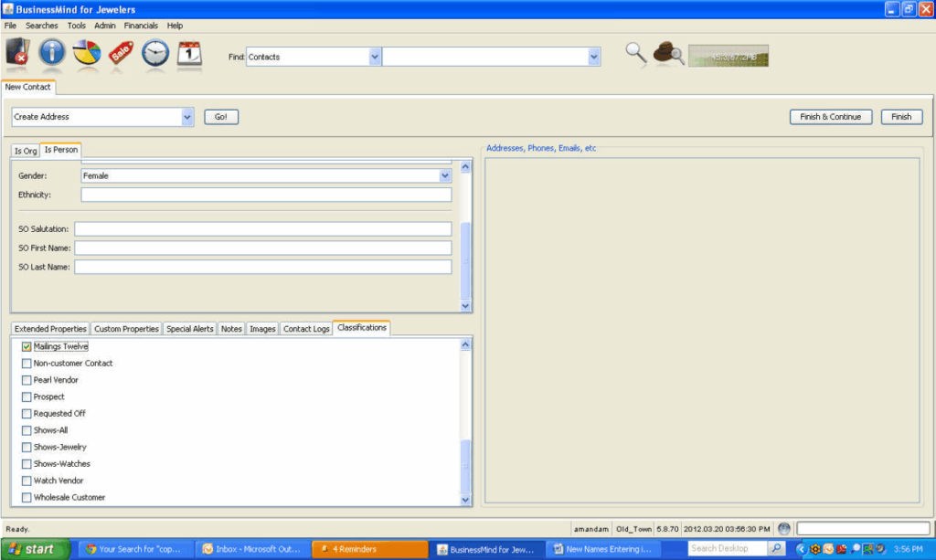Click the close-window book icon in toolbar
936x560 pixels.
18,52
